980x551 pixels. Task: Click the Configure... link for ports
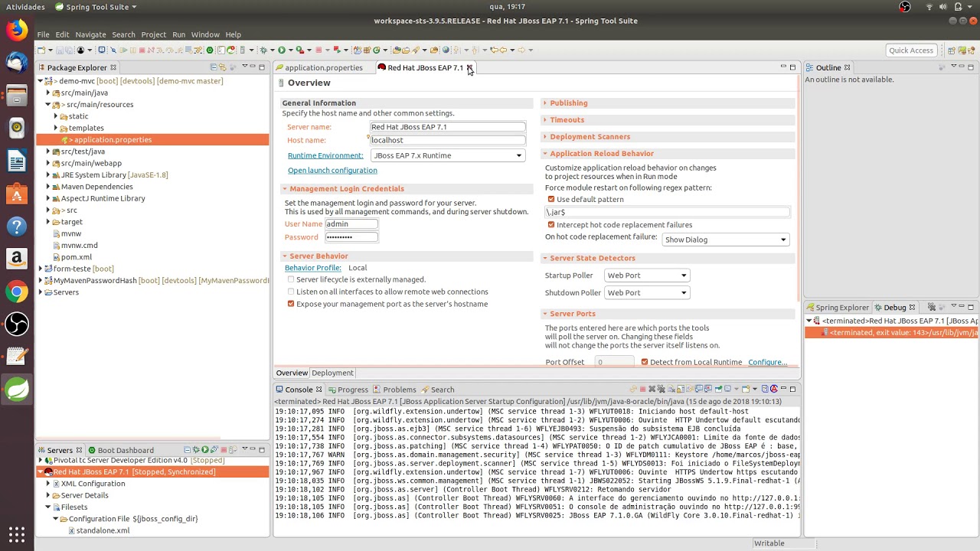[x=768, y=362]
